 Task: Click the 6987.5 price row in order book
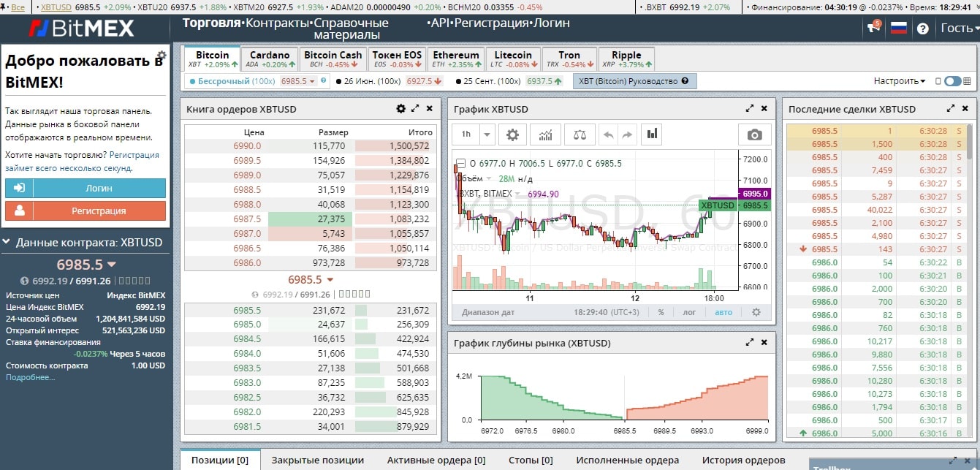pyautogui.click(x=248, y=219)
